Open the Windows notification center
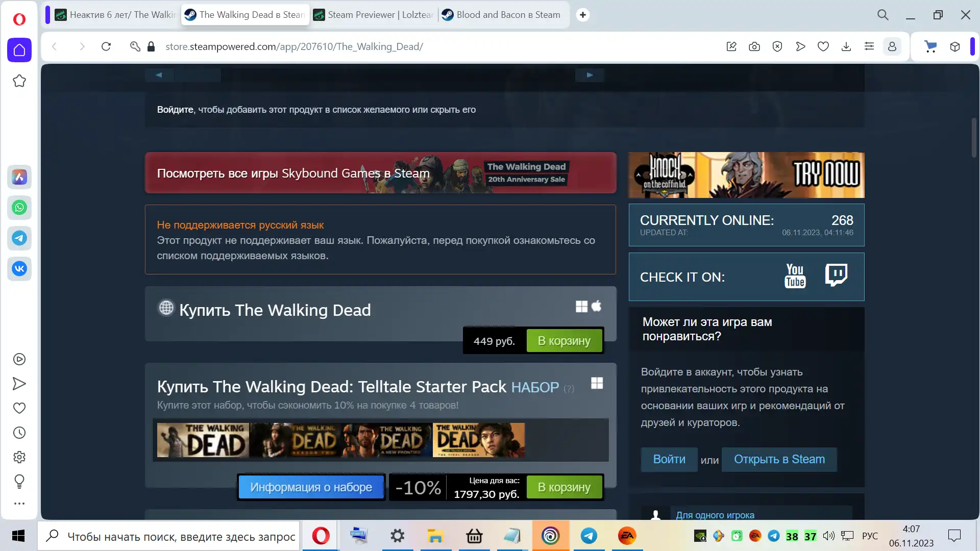 point(954,536)
